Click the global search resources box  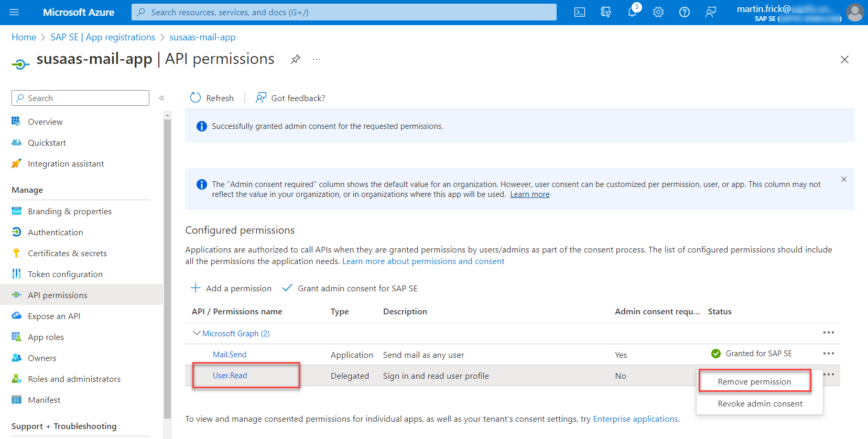[344, 12]
